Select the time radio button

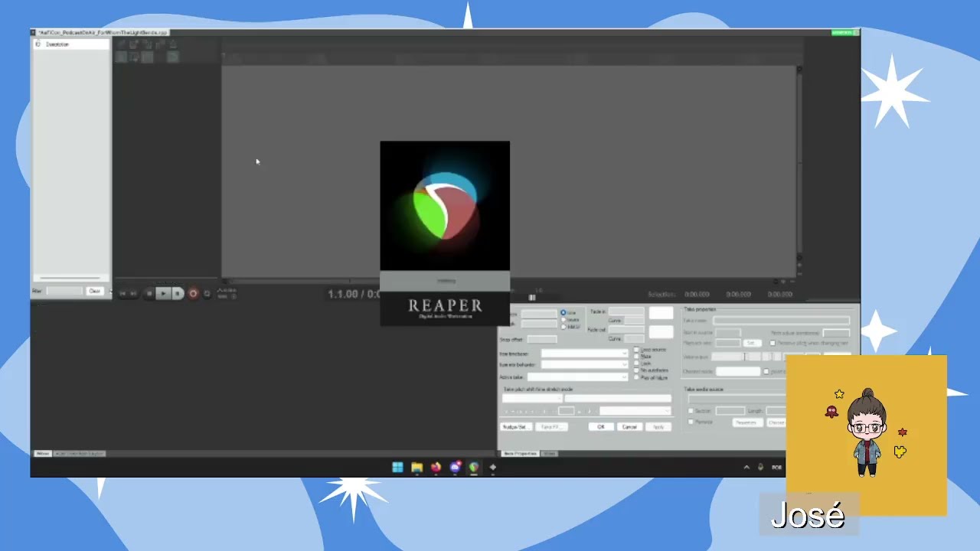(x=563, y=312)
